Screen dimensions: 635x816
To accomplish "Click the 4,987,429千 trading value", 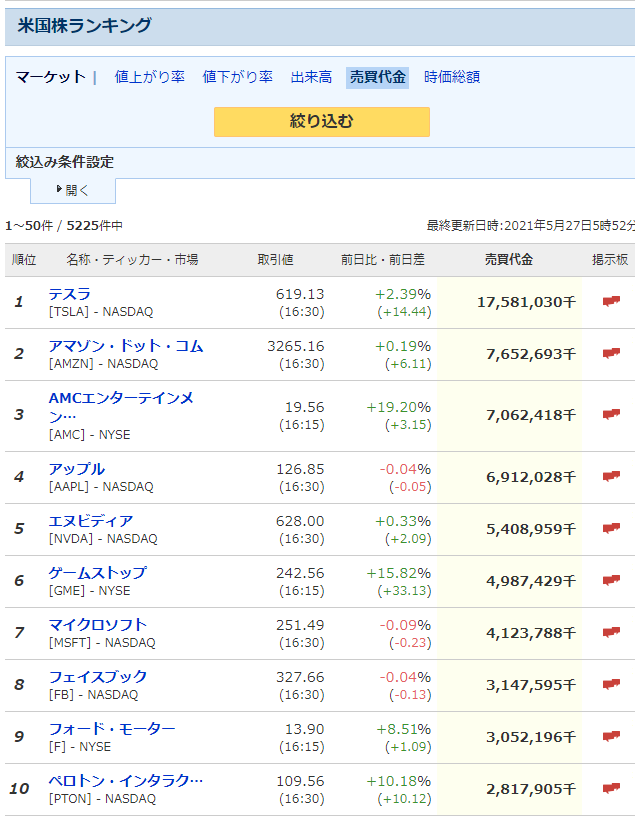I will [x=531, y=581].
